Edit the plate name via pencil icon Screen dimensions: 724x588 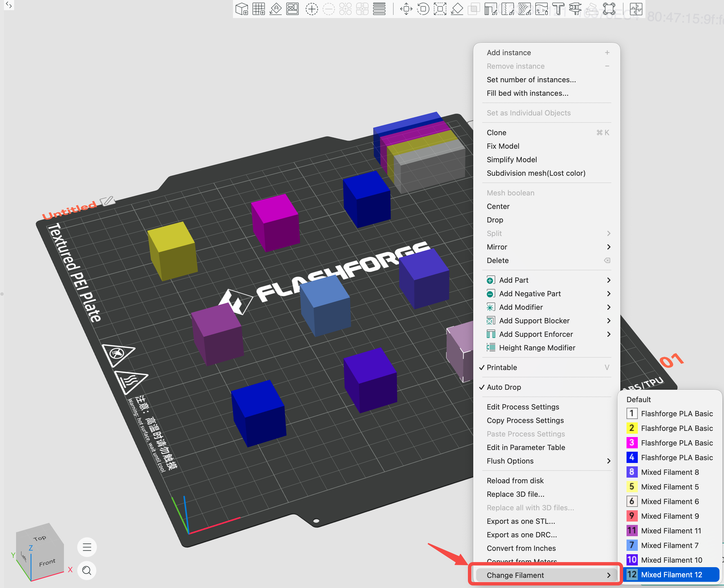click(x=107, y=201)
